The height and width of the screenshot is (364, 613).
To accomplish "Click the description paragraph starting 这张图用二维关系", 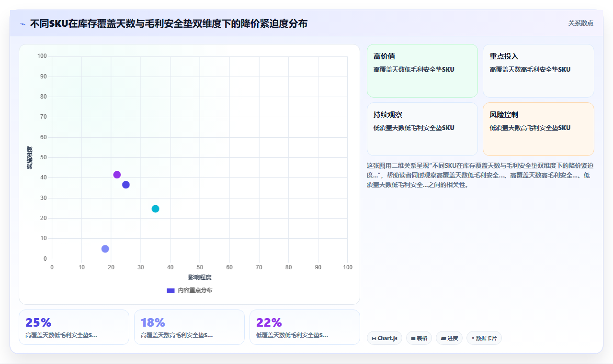I will [x=480, y=175].
